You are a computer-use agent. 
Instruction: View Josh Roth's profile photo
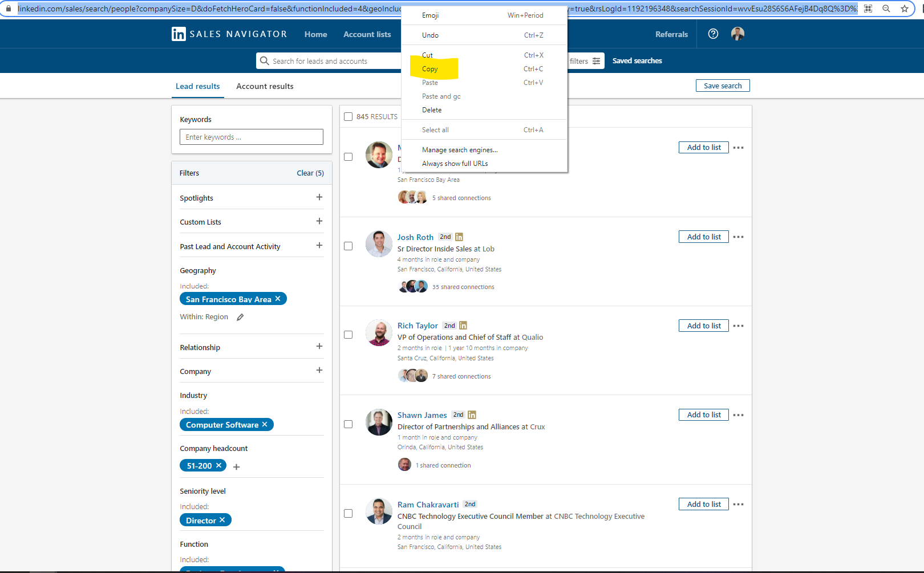click(379, 244)
